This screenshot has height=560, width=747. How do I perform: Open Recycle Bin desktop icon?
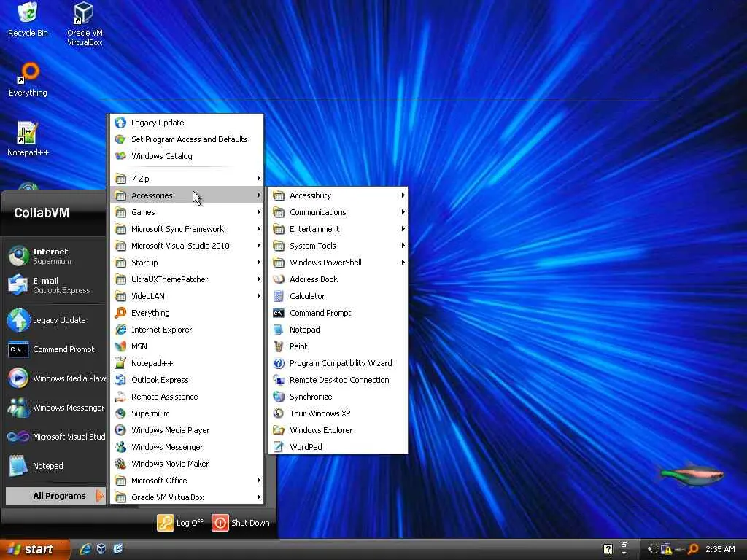pos(28,20)
